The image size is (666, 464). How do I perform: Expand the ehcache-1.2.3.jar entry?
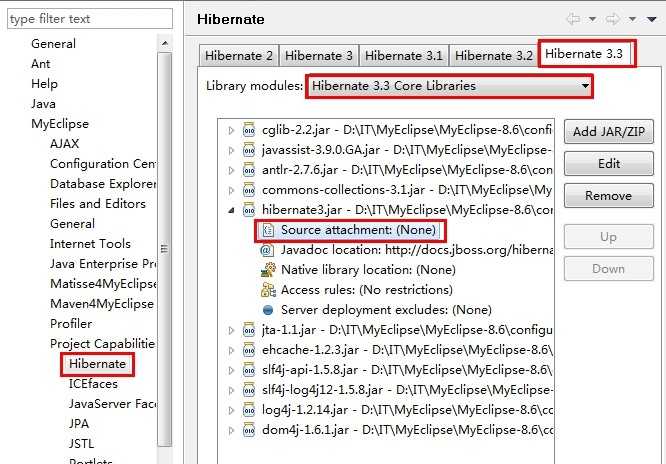coord(231,350)
